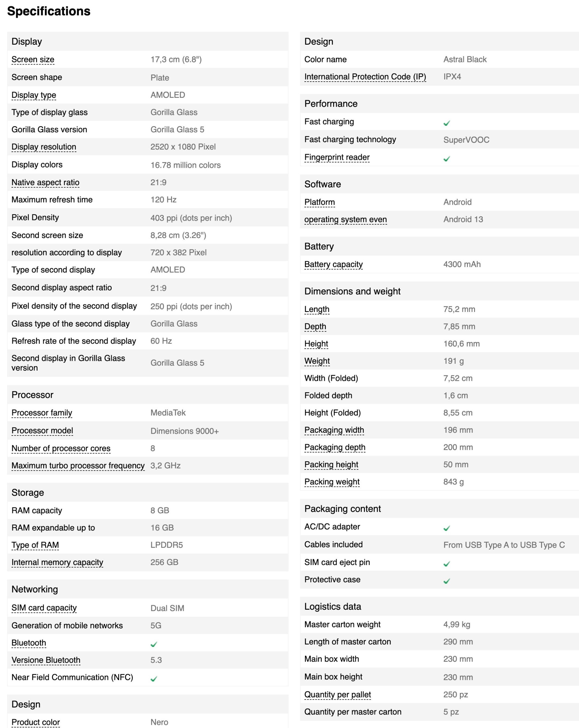Click the Packaging width label
This screenshot has height=728, width=579.
click(x=334, y=430)
